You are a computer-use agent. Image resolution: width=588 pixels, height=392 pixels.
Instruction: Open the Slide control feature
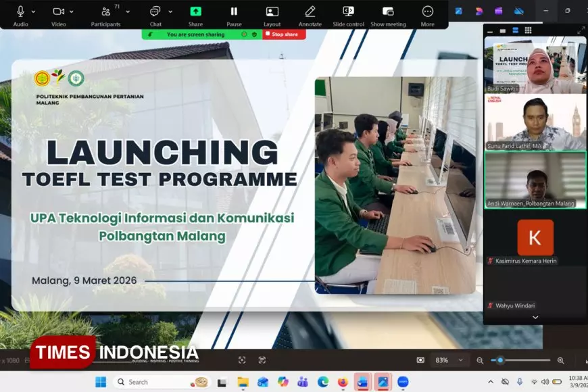(347, 11)
